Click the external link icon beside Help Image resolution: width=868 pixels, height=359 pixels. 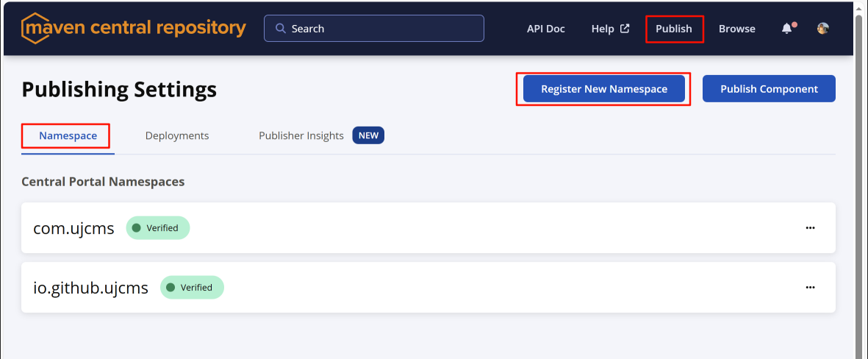tap(625, 29)
